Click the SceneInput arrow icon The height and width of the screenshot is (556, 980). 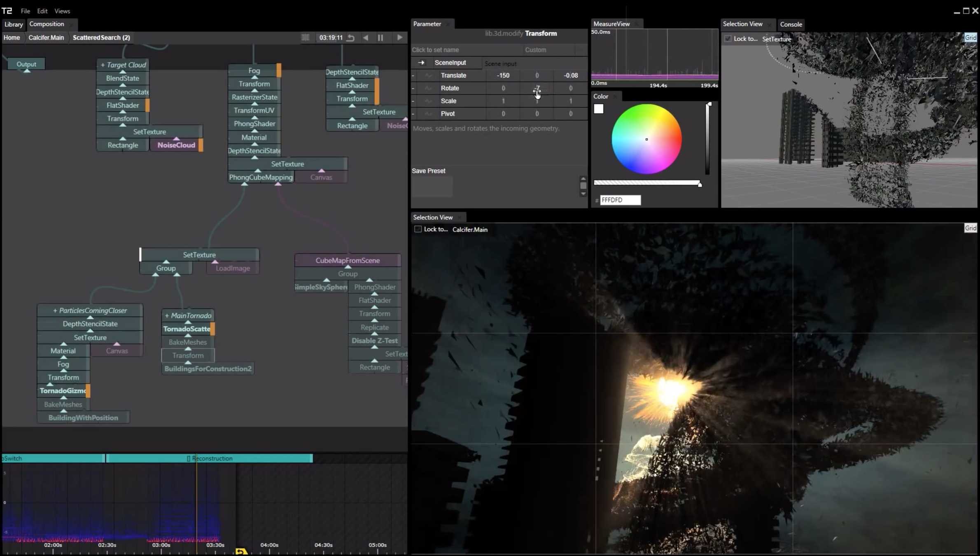421,63
